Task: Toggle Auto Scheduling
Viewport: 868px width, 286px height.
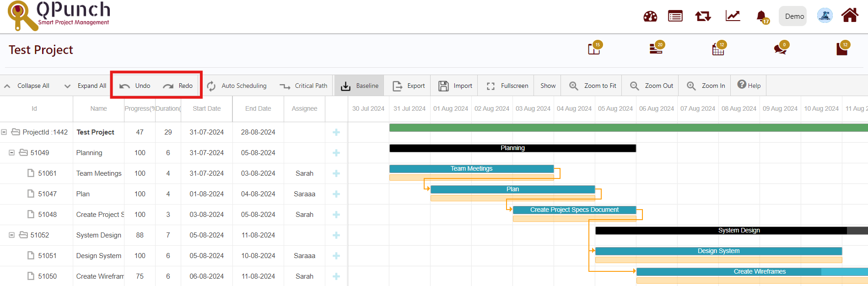Action: [x=237, y=86]
